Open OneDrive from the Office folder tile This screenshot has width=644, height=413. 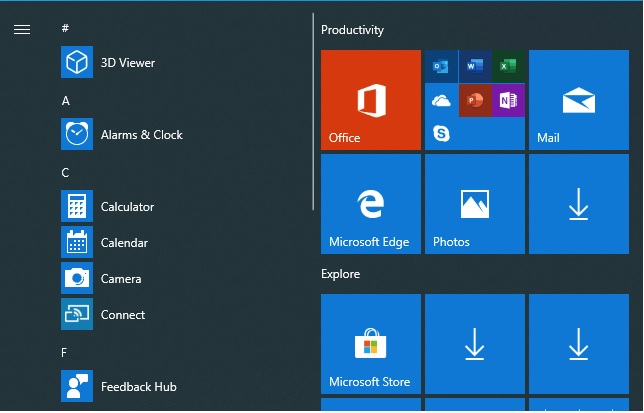[441, 100]
